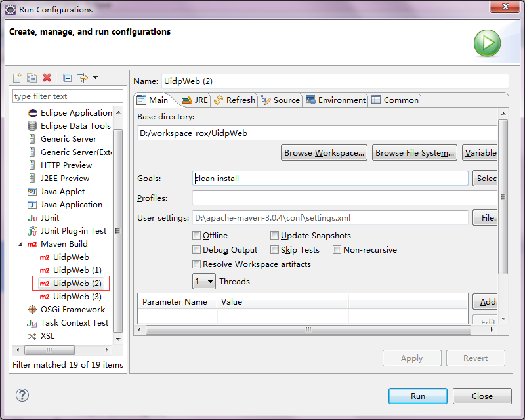Click the Run button
The image size is (525, 420).
pos(418,396)
